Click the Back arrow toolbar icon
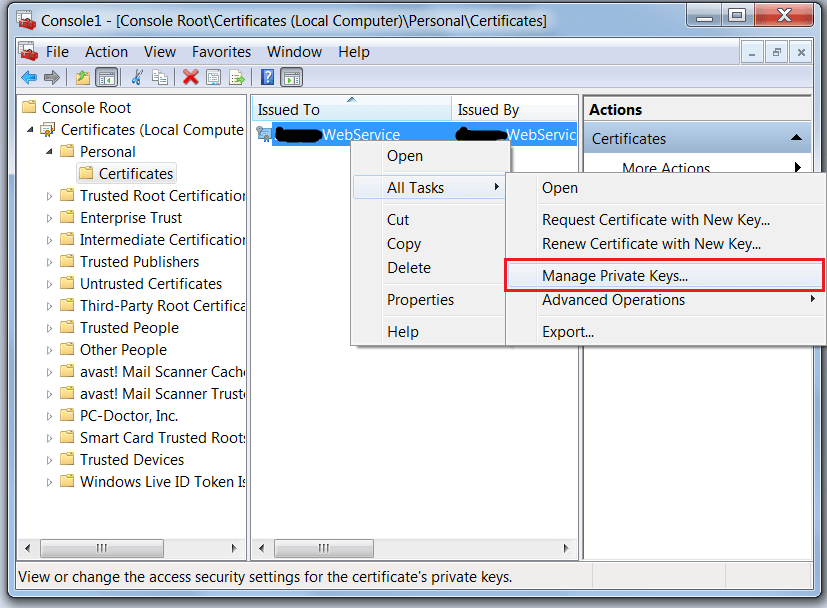Image resolution: width=827 pixels, height=608 pixels. (x=29, y=78)
